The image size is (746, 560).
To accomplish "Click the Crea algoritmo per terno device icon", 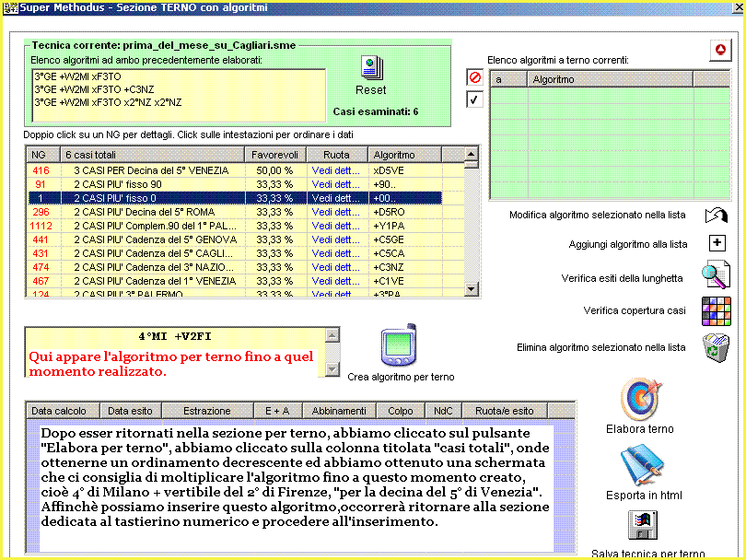I will [x=399, y=346].
